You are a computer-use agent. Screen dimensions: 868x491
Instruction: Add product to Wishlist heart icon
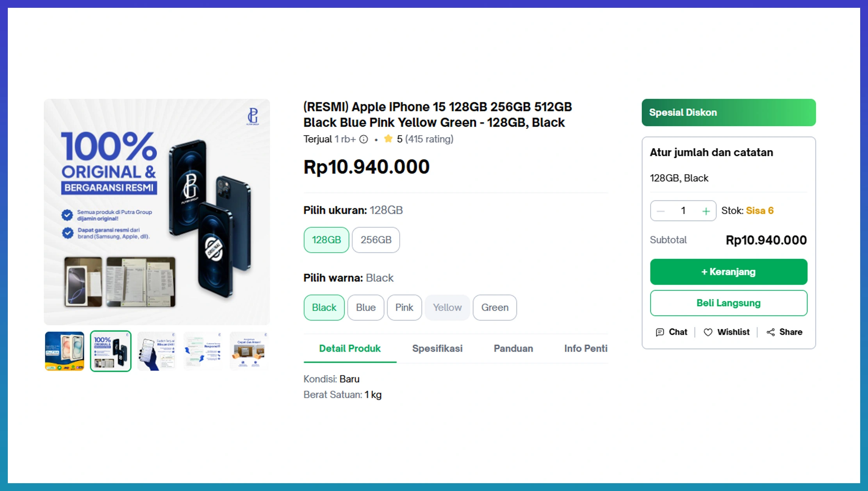pos(708,332)
